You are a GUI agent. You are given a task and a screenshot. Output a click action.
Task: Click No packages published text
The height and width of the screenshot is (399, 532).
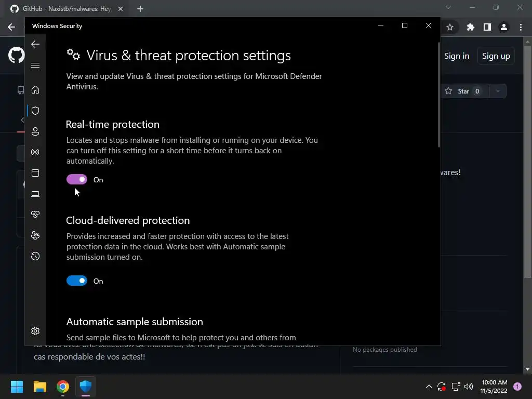385,350
